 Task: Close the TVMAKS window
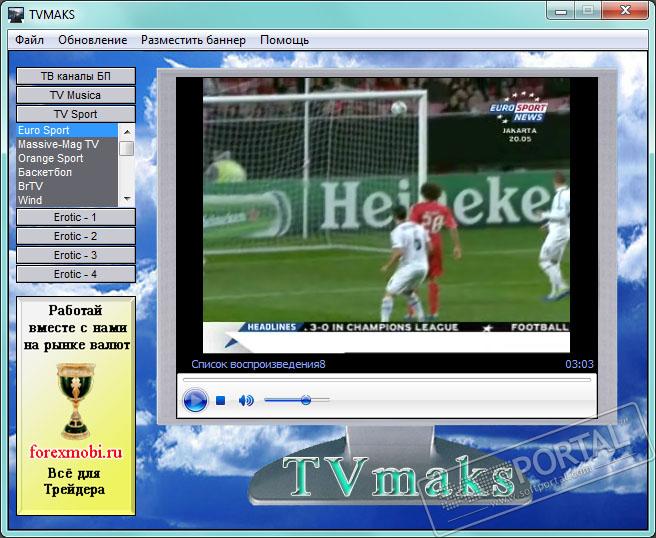tap(625, 11)
